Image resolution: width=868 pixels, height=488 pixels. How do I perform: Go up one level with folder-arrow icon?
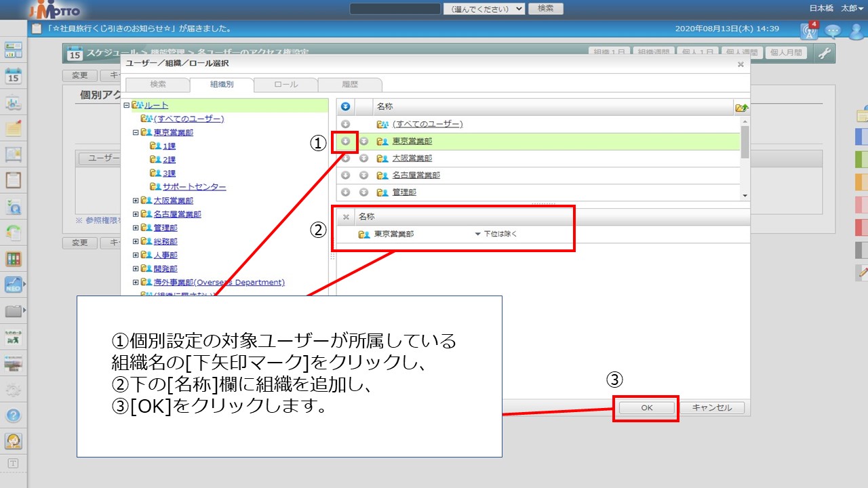(741, 107)
